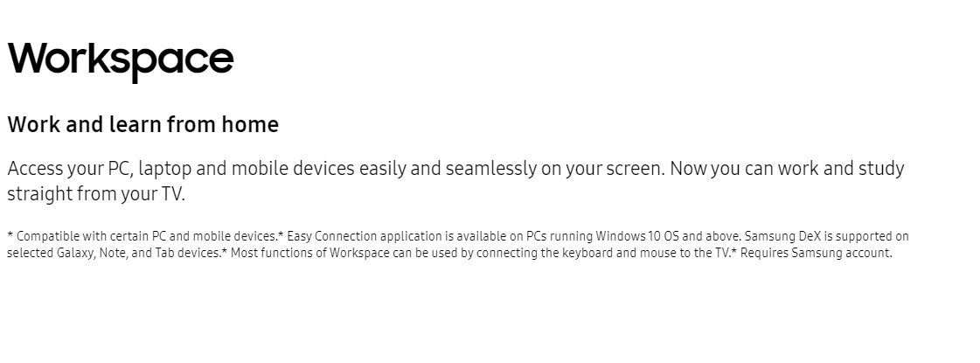Click the large Workspace heading
Screen dimensions: 980x363
pyautogui.click(x=121, y=59)
